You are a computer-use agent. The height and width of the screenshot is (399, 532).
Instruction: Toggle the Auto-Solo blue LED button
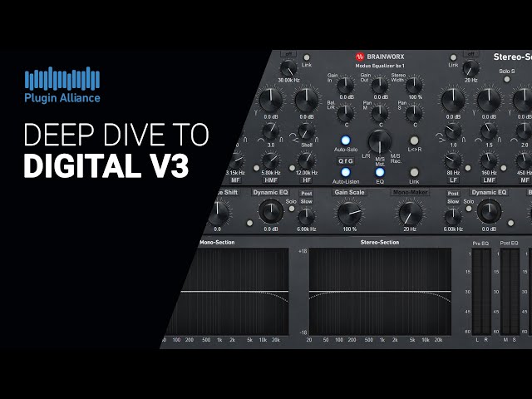pyautogui.click(x=346, y=140)
